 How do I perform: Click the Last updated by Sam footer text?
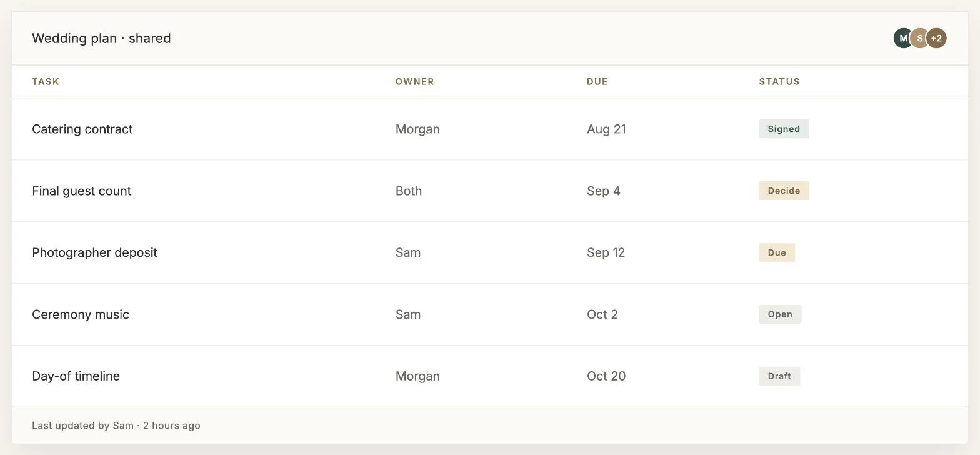click(116, 426)
